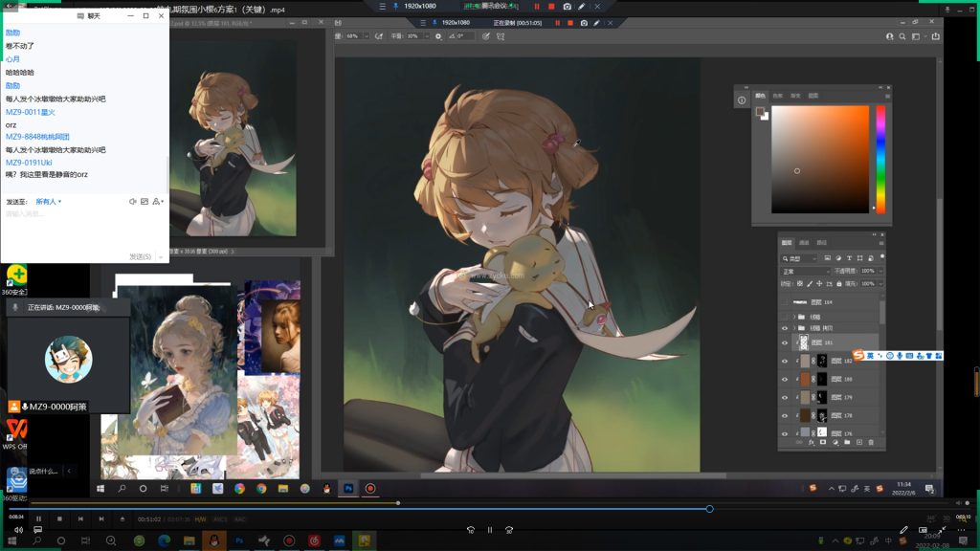Screen dimensions: 980x551
Task: Hide layer 图层 181 using eye icon
Action: click(785, 342)
